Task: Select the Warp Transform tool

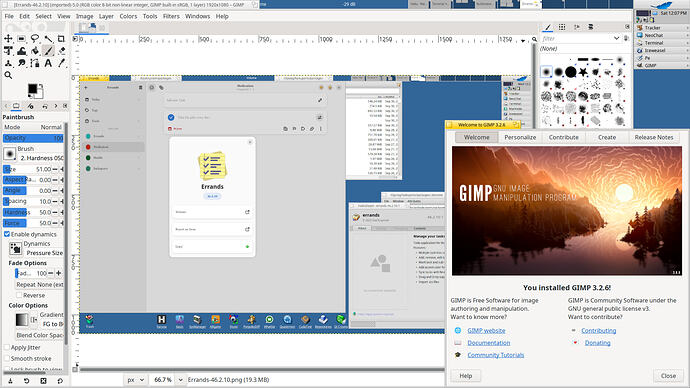Action: [22, 51]
